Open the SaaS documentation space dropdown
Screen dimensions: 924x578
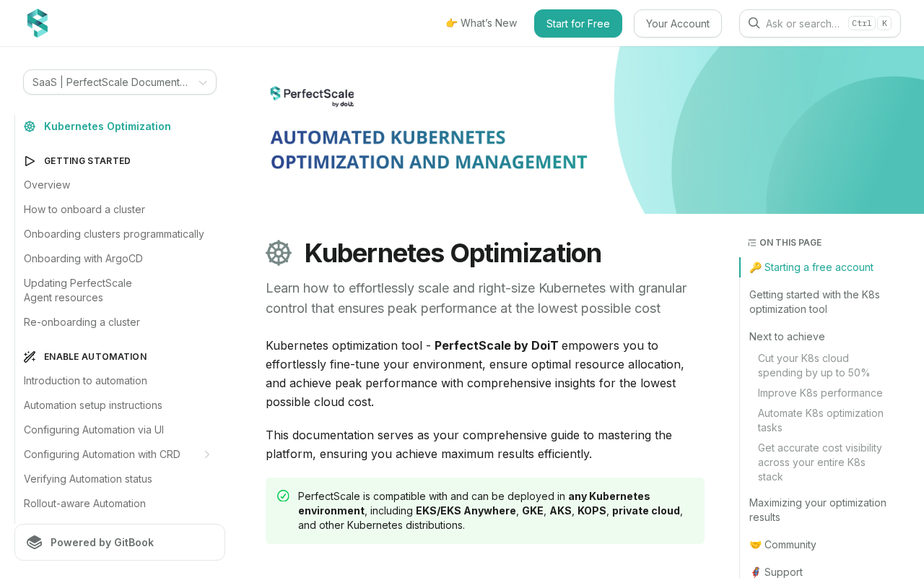click(120, 82)
